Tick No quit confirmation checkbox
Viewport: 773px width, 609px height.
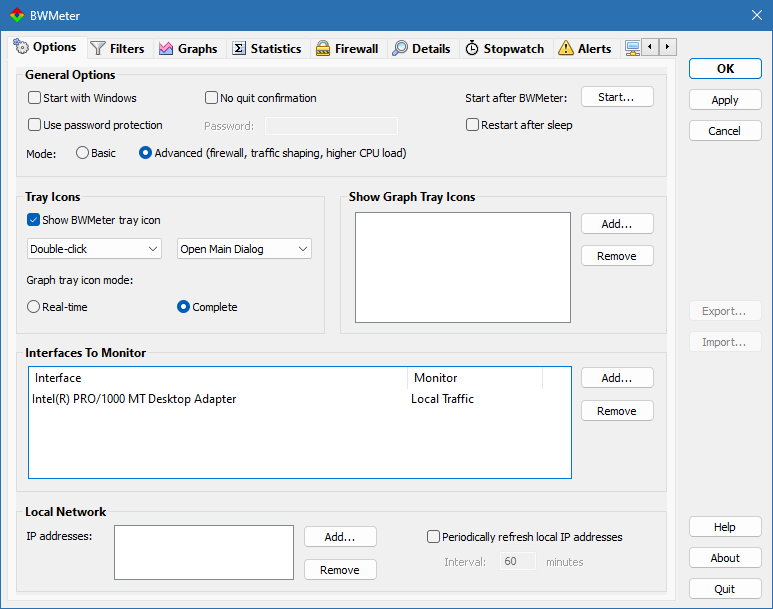tap(211, 98)
